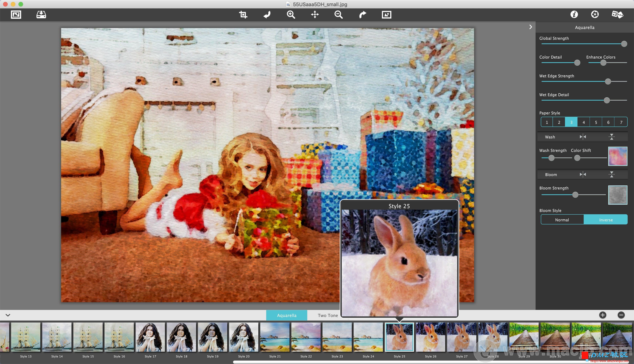Apply the Style 30 preset
This screenshot has width=634, height=364.
pos(555,337)
